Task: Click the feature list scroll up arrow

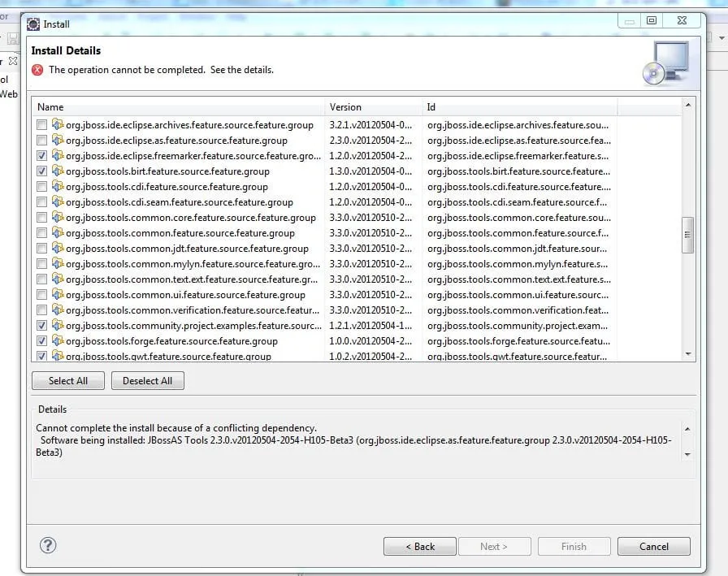Action: [688, 106]
